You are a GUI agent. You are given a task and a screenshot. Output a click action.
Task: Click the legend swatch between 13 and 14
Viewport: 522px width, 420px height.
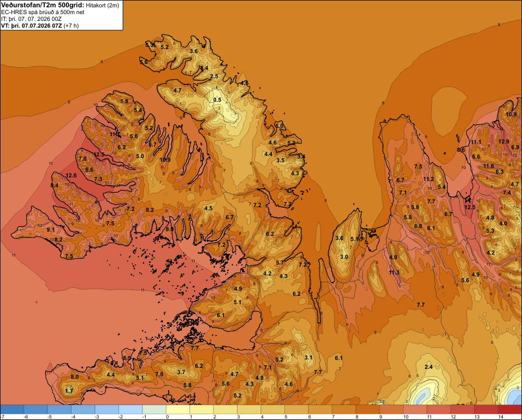[x=487, y=410]
